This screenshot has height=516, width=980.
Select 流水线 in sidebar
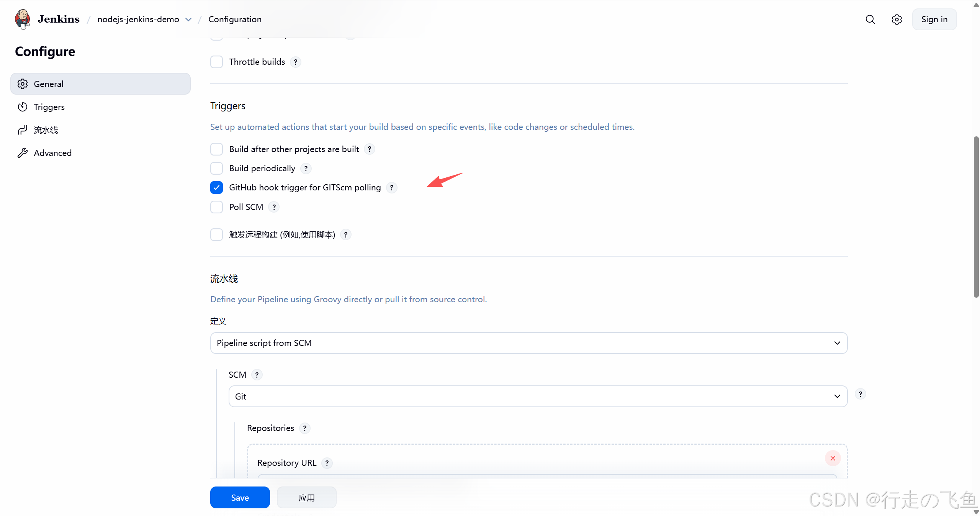(100, 130)
